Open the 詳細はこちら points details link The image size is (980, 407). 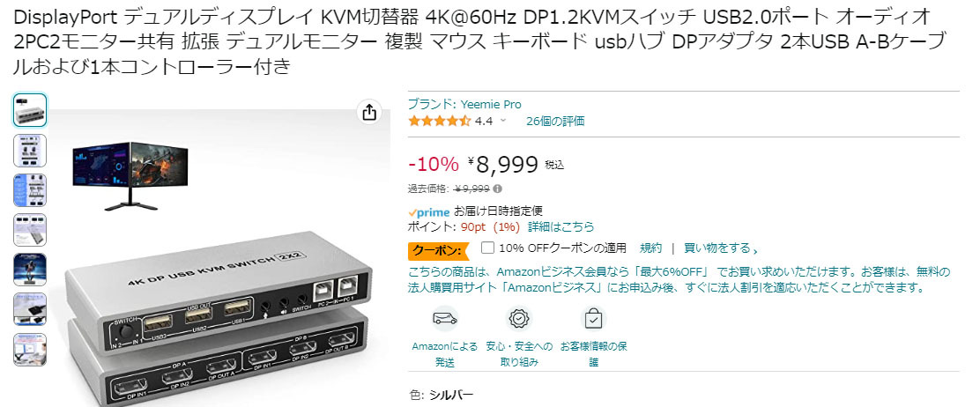pyautogui.click(x=561, y=226)
